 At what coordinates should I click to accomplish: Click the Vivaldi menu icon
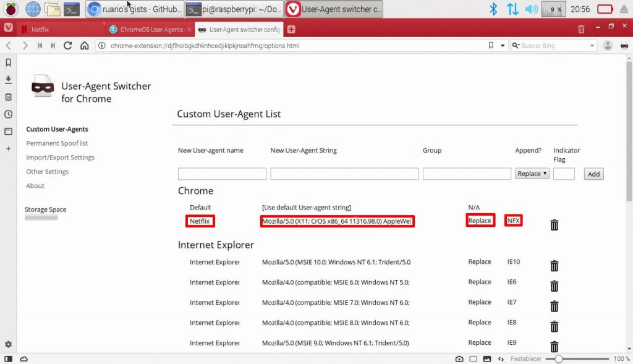coord(8,28)
